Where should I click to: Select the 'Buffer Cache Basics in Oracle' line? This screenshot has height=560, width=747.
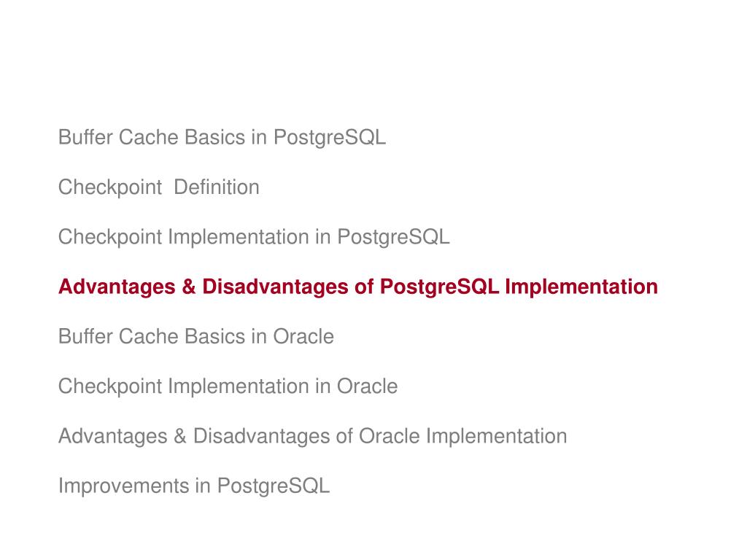tap(196, 337)
